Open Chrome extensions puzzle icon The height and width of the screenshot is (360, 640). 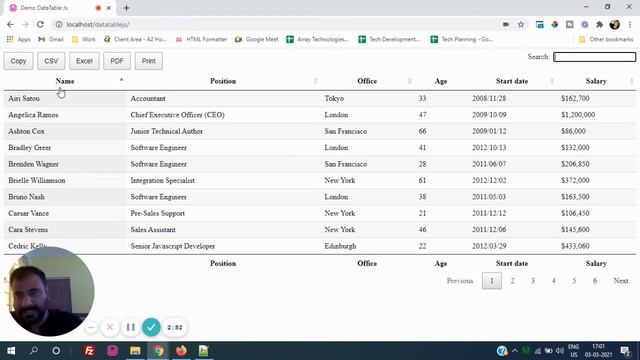tap(599, 24)
